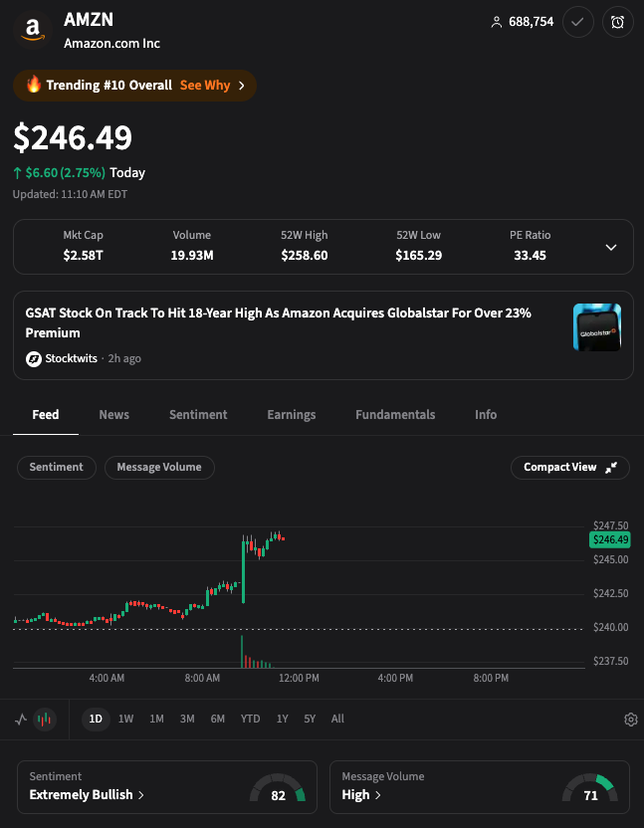This screenshot has width=644, height=828.
Task: Select the 5Y time range
Action: [310, 719]
